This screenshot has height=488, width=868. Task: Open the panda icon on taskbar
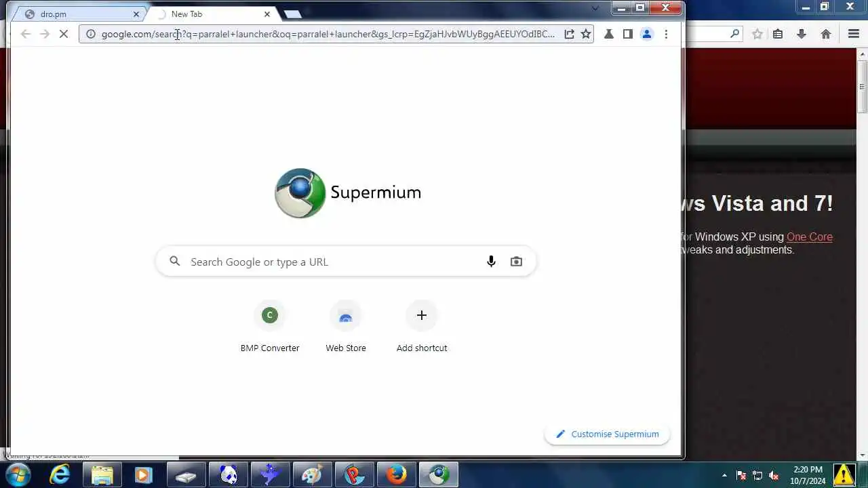(229, 475)
